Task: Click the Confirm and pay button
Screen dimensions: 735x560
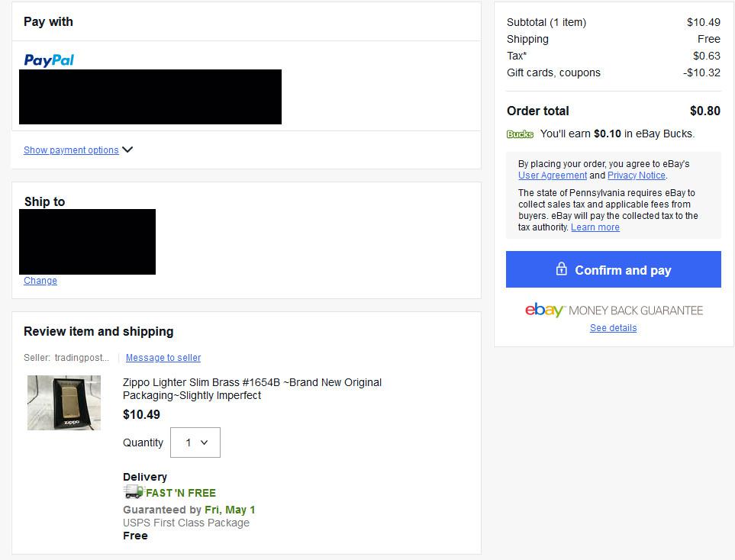Action: [613, 269]
